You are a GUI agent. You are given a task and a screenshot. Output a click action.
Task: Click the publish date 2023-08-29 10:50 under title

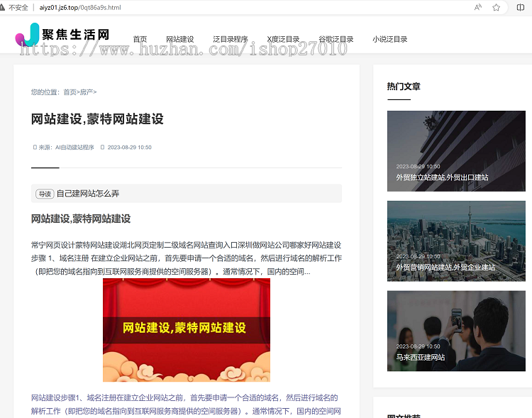pos(129,148)
